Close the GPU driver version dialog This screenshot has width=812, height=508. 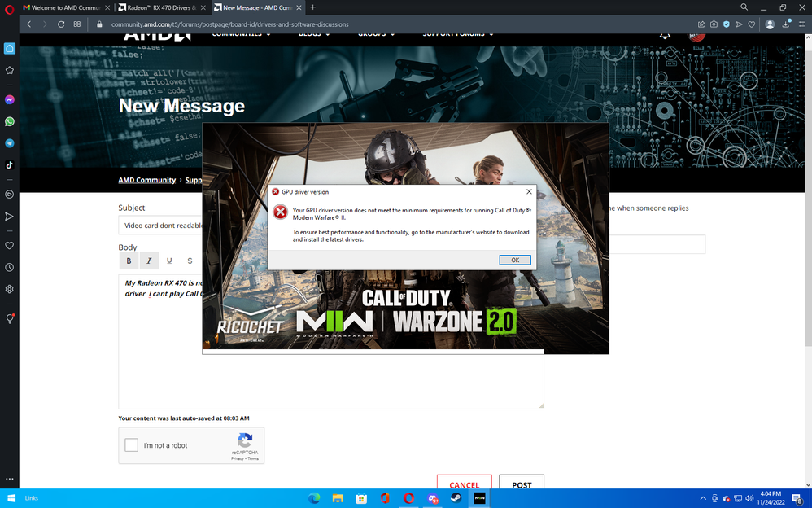tap(529, 192)
